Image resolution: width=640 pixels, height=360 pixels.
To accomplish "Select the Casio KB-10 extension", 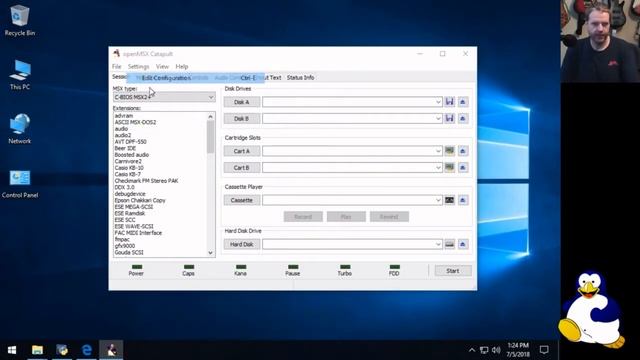I will [x=129, y=168].
